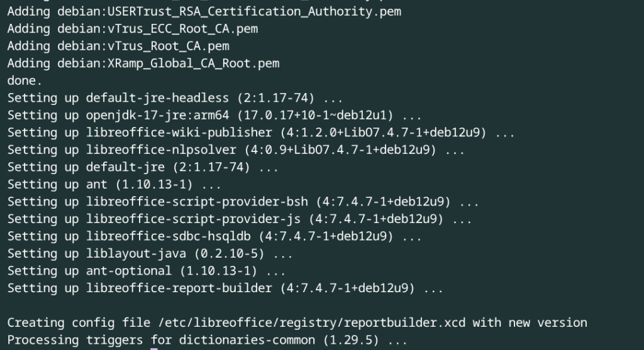Screen dimensions: 644x350
Task: Click the libreoffice-sdbc-hsqldb package name
Action: click(168, 236)
